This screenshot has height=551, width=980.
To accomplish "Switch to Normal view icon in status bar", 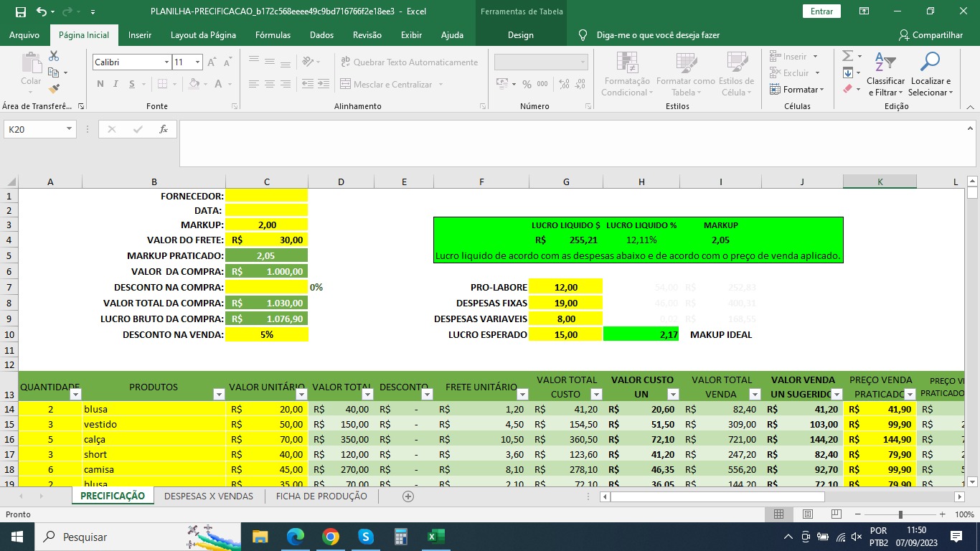I will [778, 514].
